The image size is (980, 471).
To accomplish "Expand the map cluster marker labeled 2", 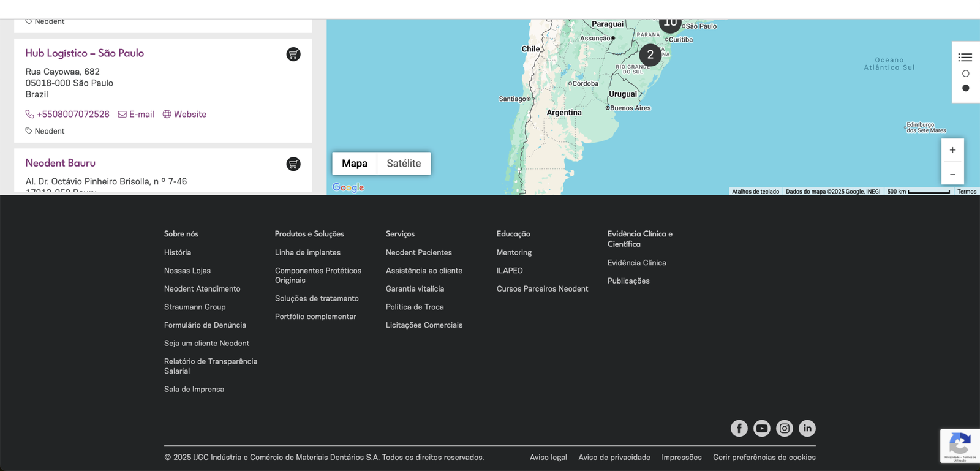I will 650,55.
